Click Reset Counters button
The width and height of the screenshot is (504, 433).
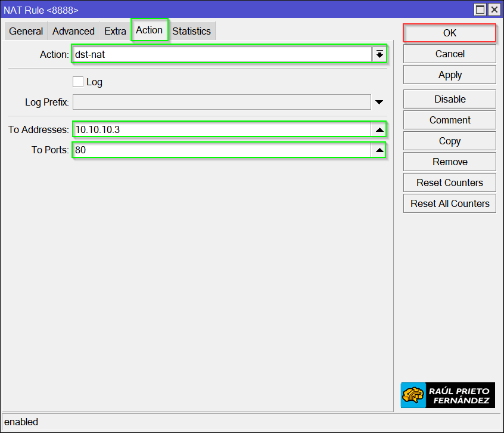(449, 183)
